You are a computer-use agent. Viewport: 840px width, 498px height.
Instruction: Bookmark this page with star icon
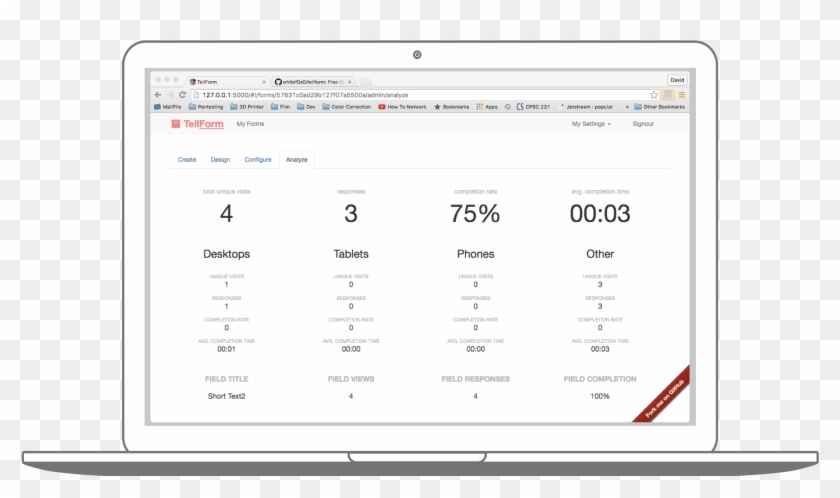(x=654, y=94)
